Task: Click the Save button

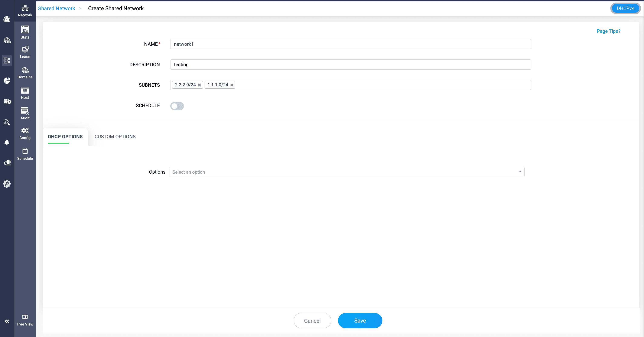Action: tap(360, 321)
